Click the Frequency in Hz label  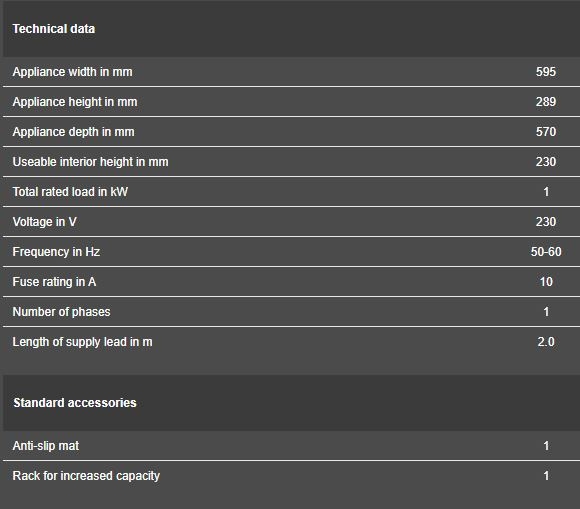(56, 252)
